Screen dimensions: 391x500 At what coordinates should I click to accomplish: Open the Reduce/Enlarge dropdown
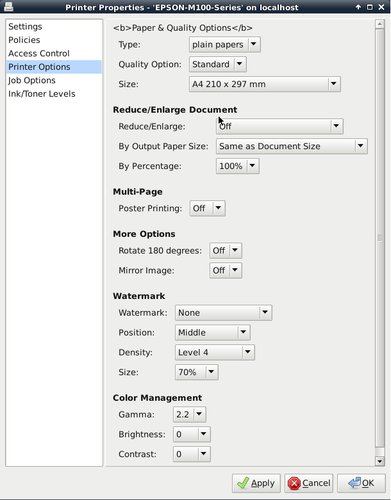279,126
